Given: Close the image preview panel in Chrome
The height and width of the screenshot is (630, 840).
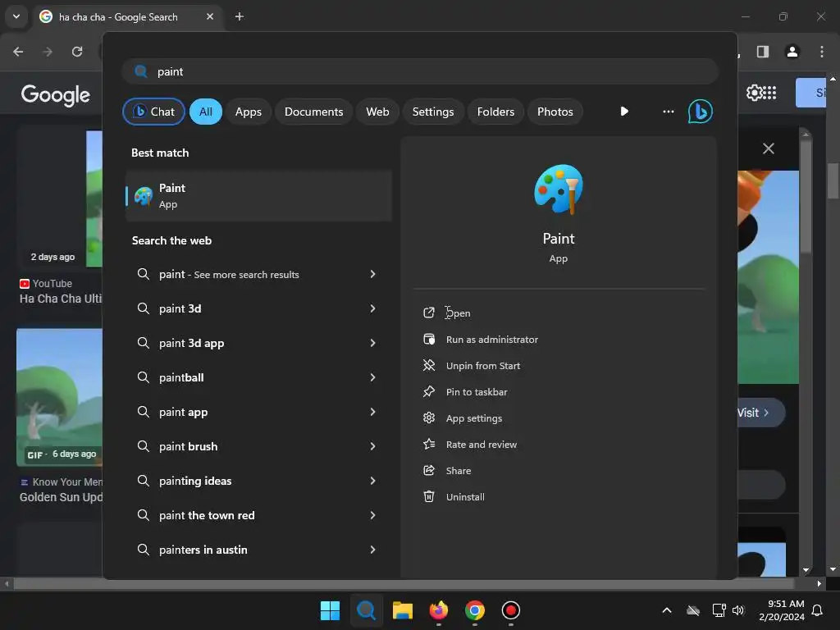Looking at the screenshot, I should (x=768, y=148).
